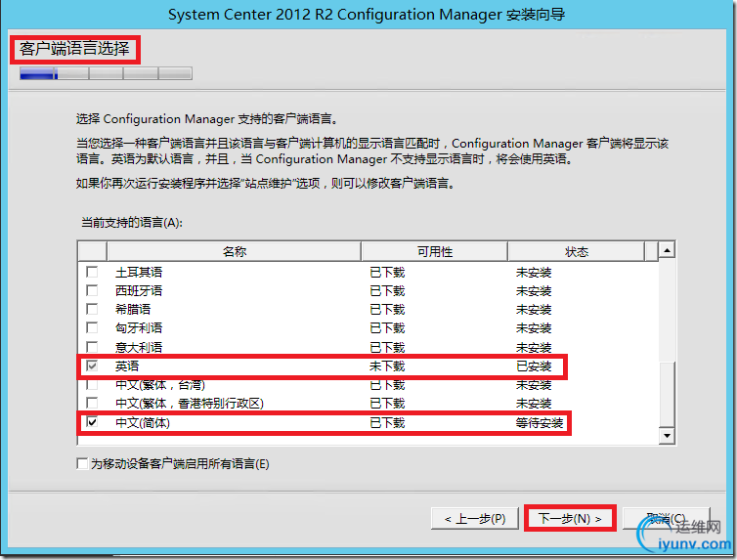Screen dimensions: 737x560
Task: Click the 客户端语言选择 page heading
Action: pyautogui.click(x=74, y=49)
